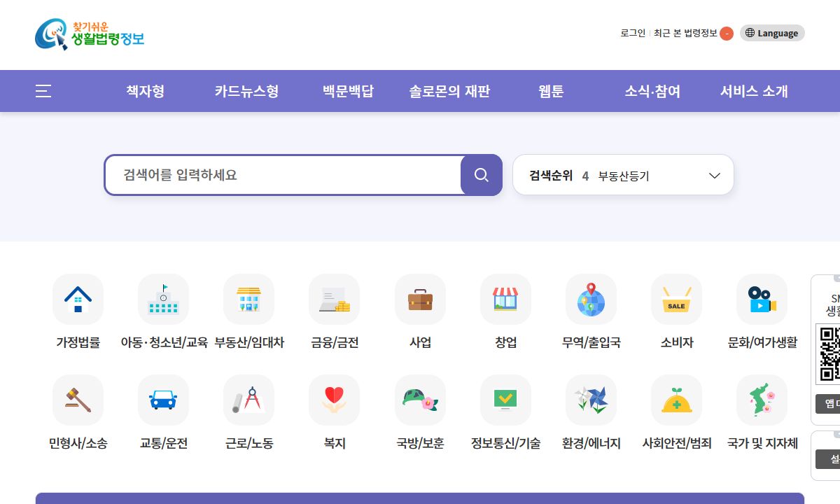Open the 가정법률 house icon category
Screen dimensions: 840x504
tap(78, 300)
